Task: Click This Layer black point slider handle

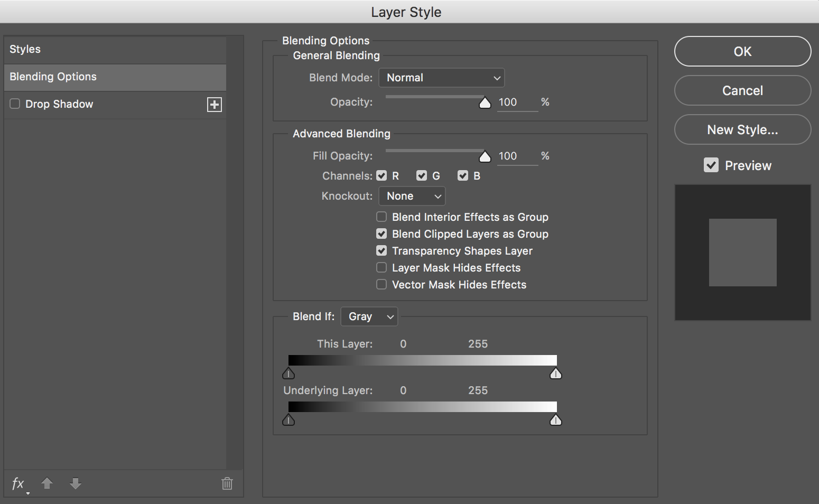Action: pos(288,374)
